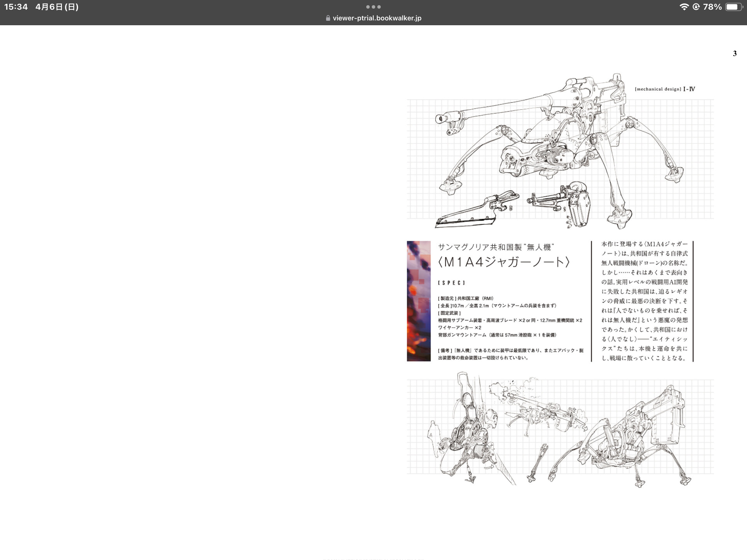Tap page number 3 in the corner
The image size is (747, 560).
[735, 54]
